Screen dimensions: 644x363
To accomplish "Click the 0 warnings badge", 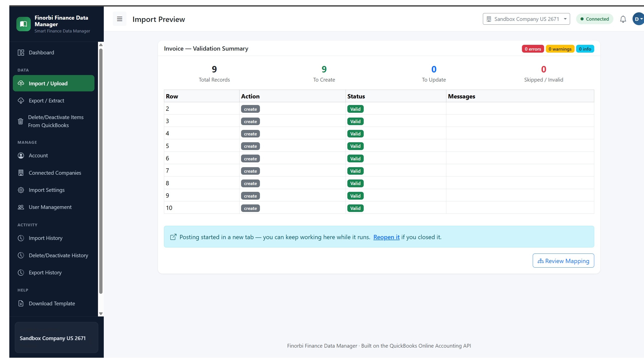I will pos(560,49).
